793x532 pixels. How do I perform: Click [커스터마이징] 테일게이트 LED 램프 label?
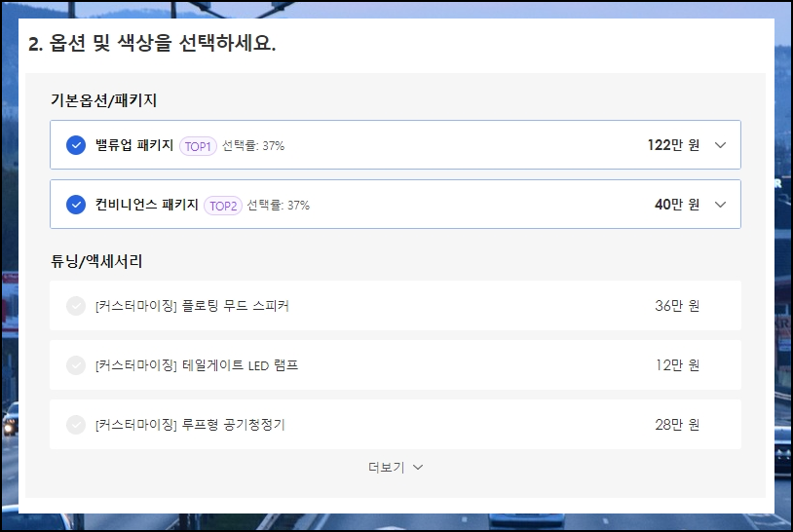coord(197,365)
